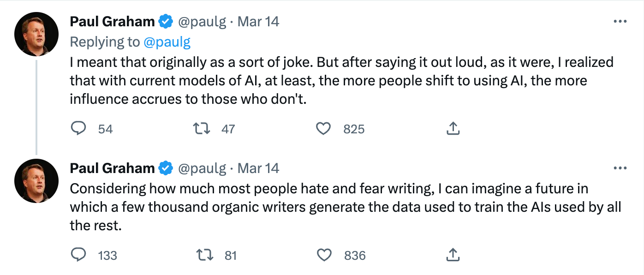Open more options menu on second tweet
This screenshot has width=644, height=275.
(x=620, y=169)
